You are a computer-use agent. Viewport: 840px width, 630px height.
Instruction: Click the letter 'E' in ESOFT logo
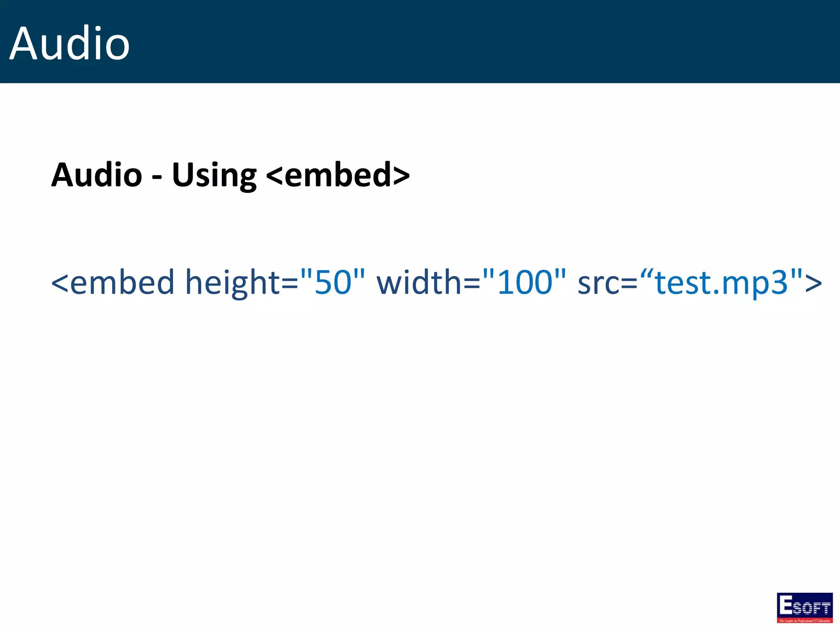coord(786,605)
